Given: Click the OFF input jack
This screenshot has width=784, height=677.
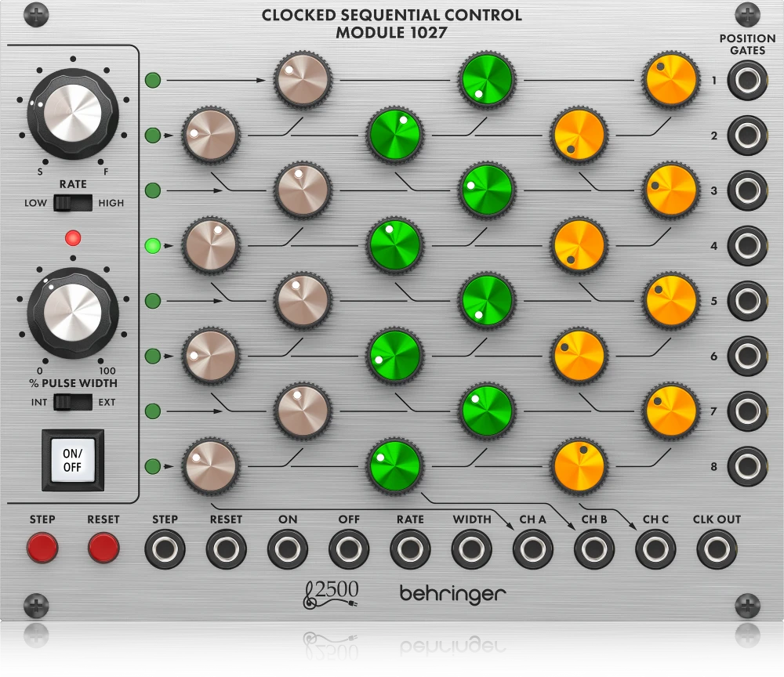Looking at the screenshot, I should tap(349, 549).
